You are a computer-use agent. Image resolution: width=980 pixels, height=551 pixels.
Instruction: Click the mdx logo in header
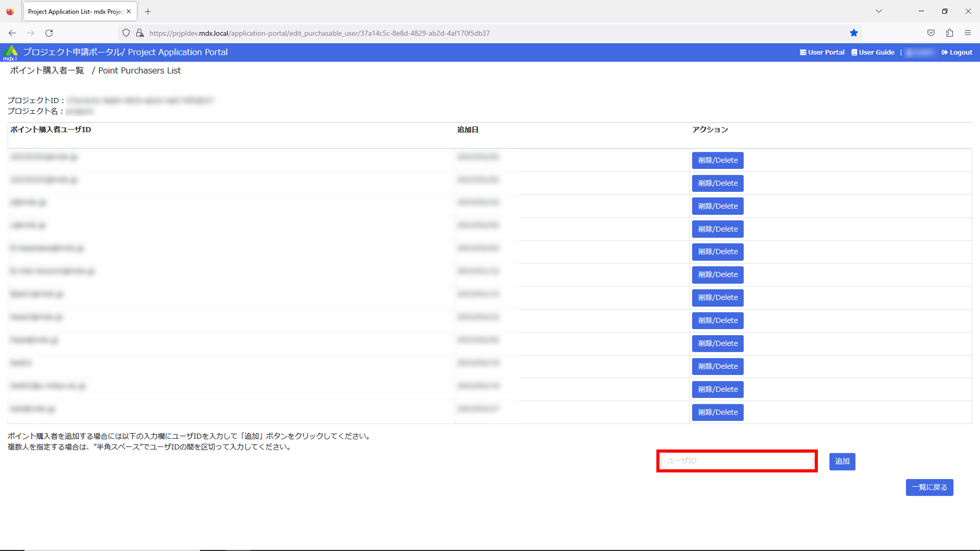pyautogui.click(x=10, y=53)
